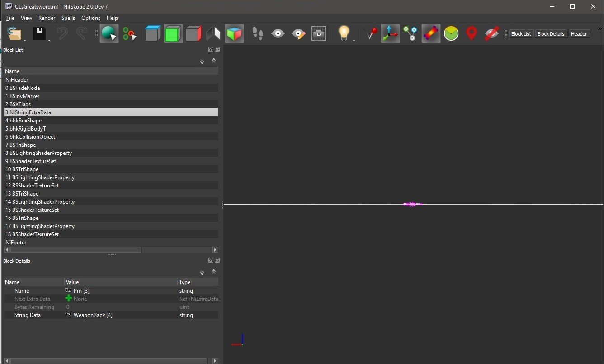Image resolution: width=604 pixels, height=364 pixels.
Task: Open the Spells menu
Action: [x=68, y=18]
